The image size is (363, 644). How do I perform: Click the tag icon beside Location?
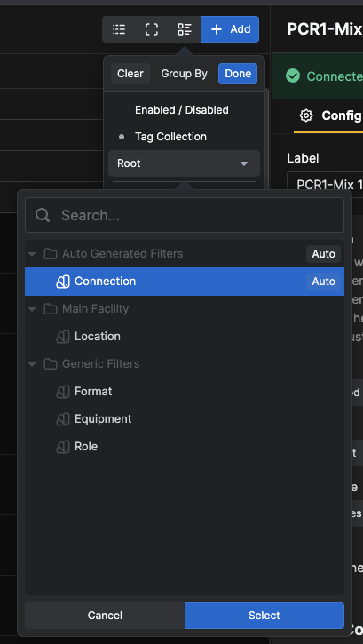coord(63,337)
